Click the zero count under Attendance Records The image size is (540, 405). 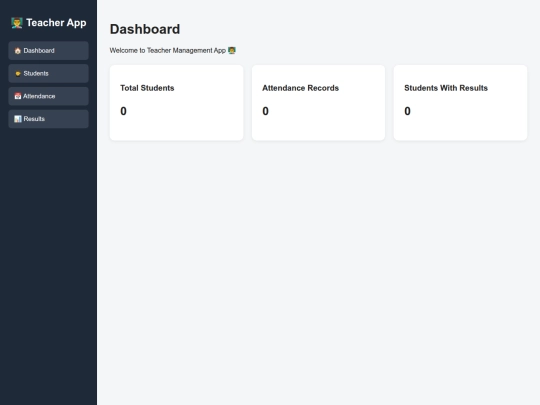(265, 111)
